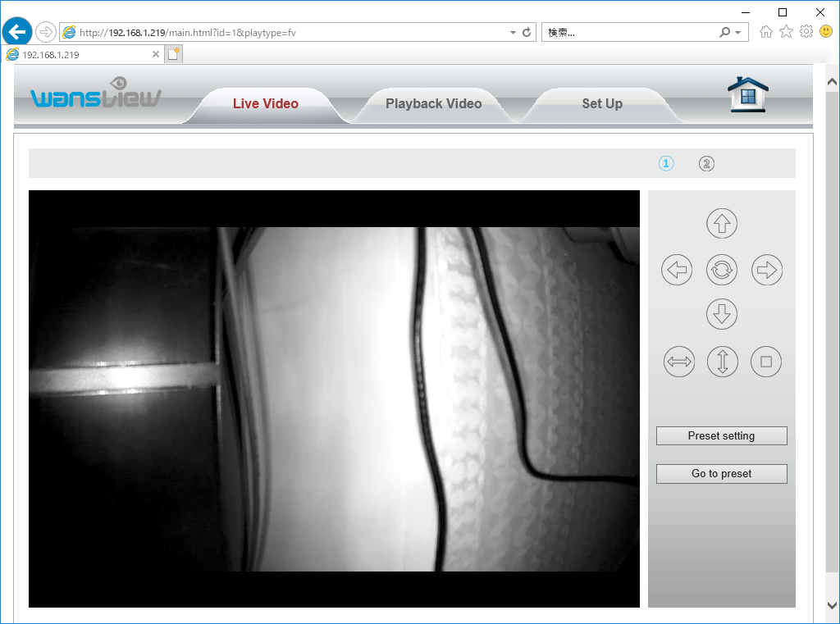Open browser Tools gear icon
Image resolution: width=840 pixels, height=624 pixels.
click(806, 32)
